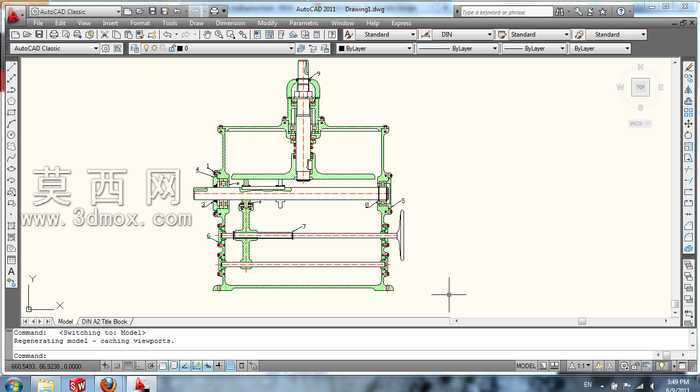Open the Properties palette icon

(x=258, y=34)
